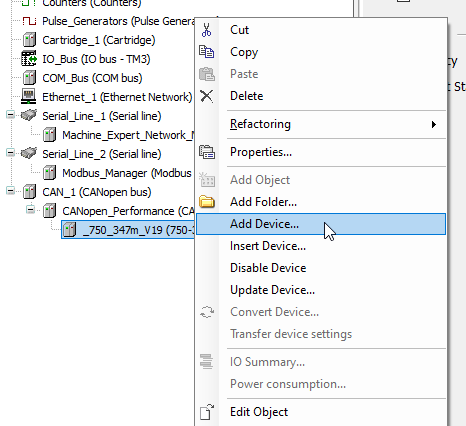Viewport: 466px width, 426px height.
Task: Click the Add Folder yellow folder icon
Action: pos(207,202)
